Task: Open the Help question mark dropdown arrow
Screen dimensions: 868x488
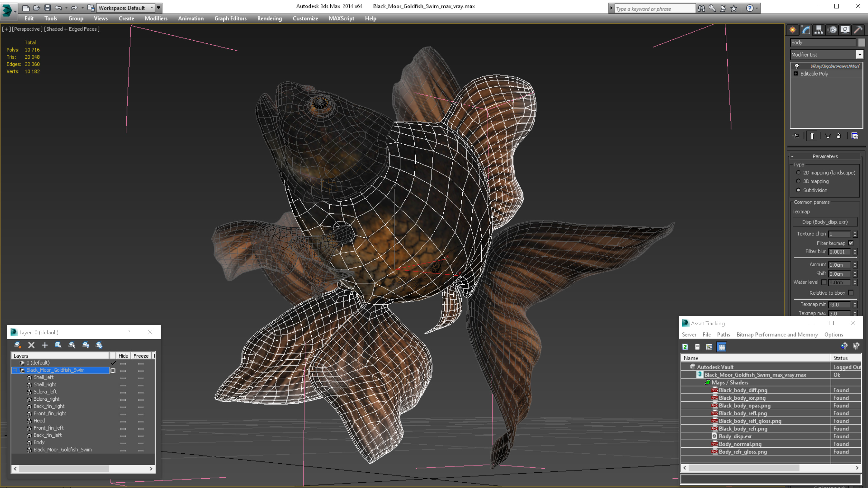Action: pos(757,8)
